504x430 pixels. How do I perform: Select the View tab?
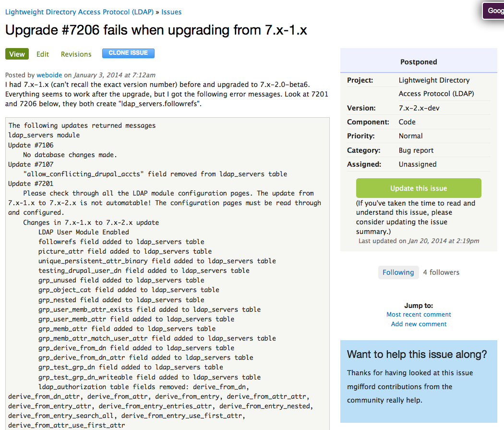tap(17, 54)
